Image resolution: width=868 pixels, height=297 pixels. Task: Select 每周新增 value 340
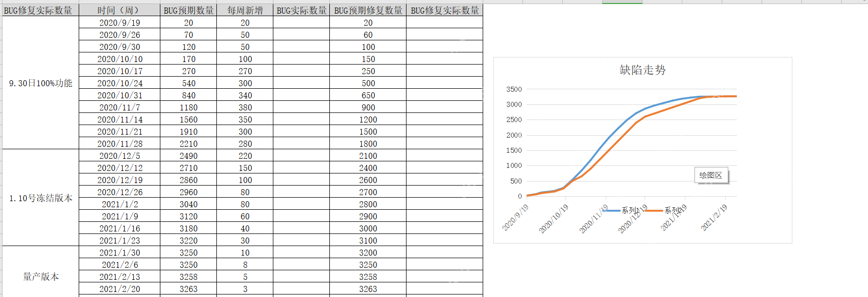pos(245,95)
